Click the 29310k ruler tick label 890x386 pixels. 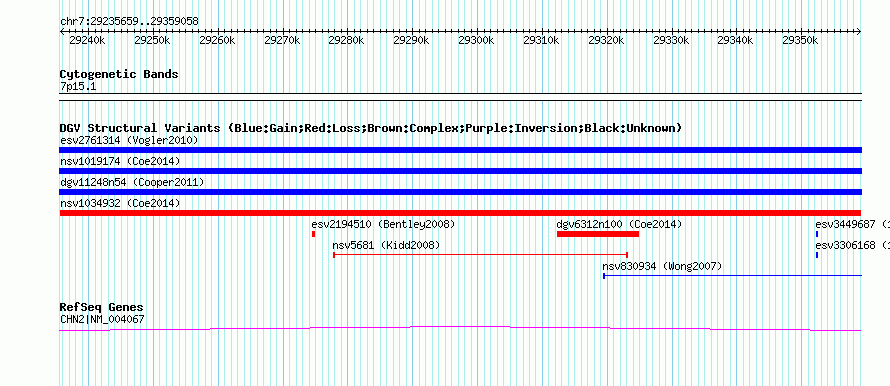(541, 40)
